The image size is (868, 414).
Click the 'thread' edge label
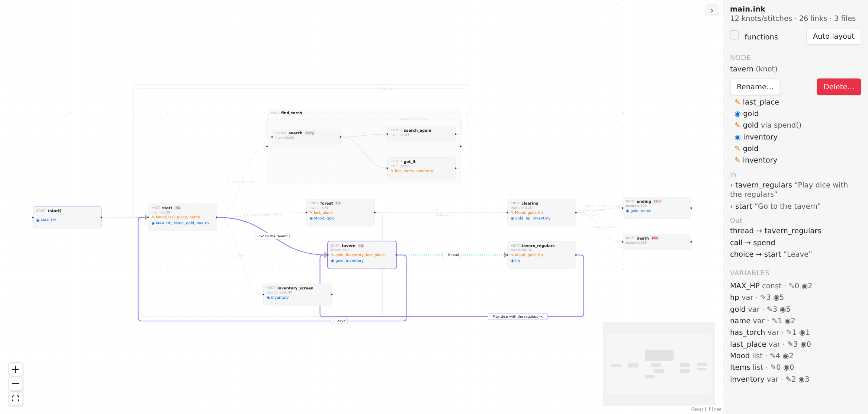pyautogui.click(x=452, y=255)
